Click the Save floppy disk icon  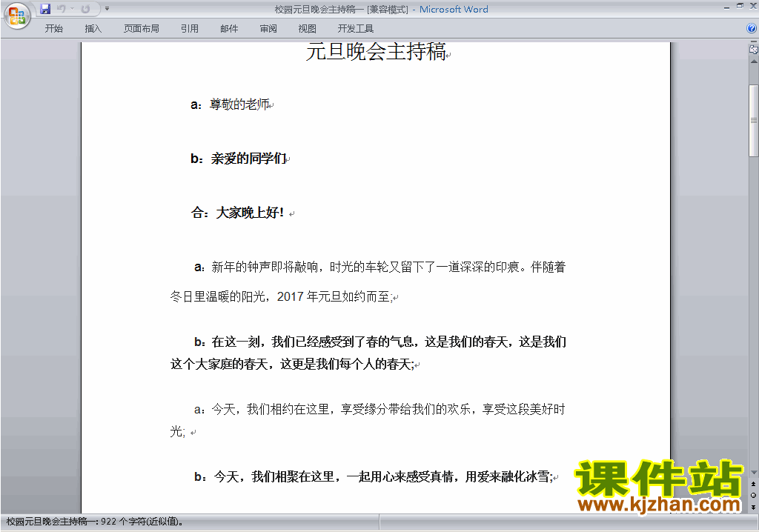[x=45, y=9]
